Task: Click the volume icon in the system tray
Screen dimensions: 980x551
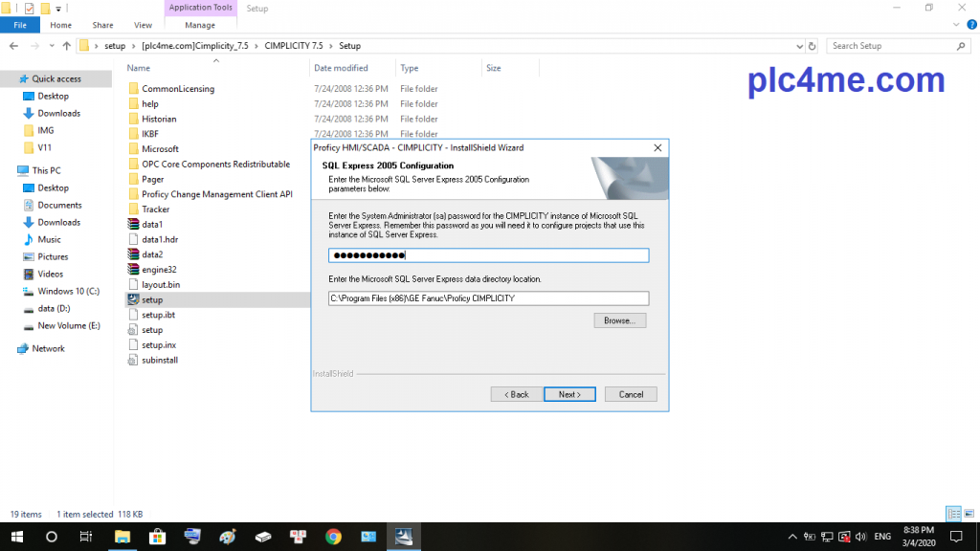Action: pyautogui.click(x=859, y=537)
